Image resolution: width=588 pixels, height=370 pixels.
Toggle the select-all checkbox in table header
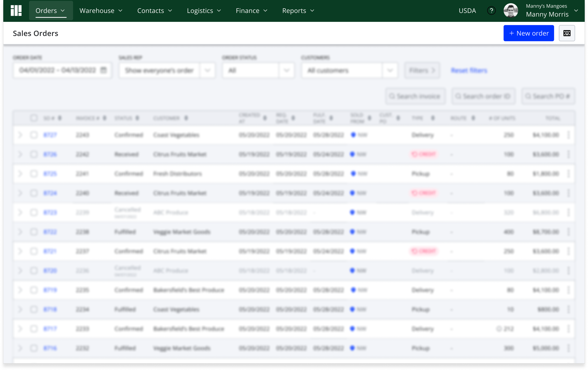(x=34, y=118)
